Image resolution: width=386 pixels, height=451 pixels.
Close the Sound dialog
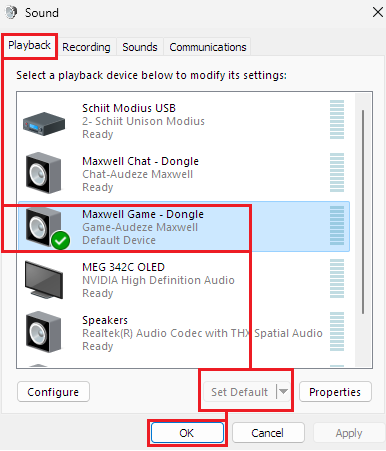[x=378, y=13]
